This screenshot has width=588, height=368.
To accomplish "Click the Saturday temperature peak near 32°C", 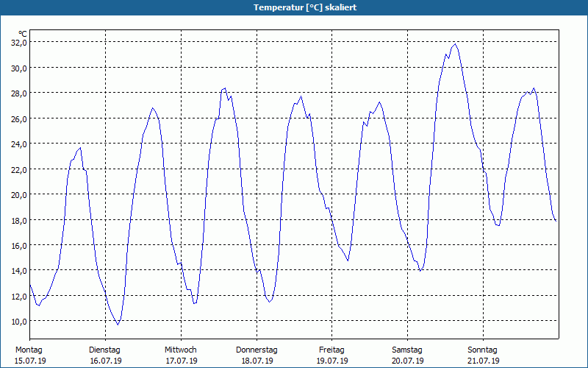I will 455,44.
